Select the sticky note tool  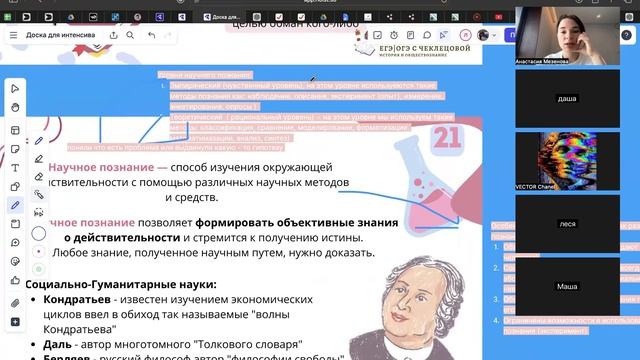(x=15, y=149)
